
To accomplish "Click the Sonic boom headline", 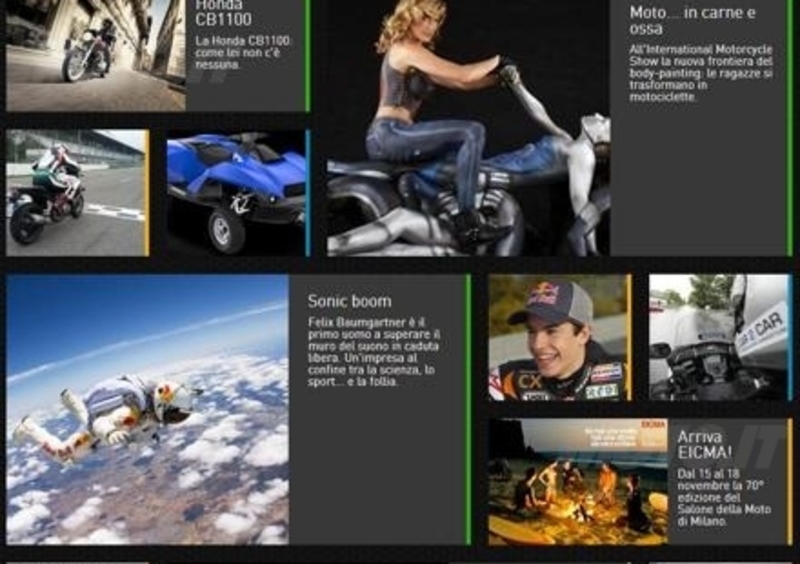I will [349, 301].
